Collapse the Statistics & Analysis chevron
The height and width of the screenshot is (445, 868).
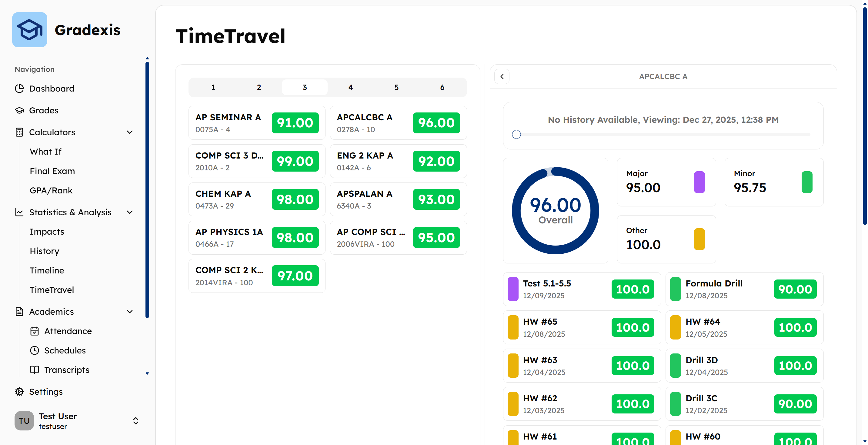(x=130, y=212)
